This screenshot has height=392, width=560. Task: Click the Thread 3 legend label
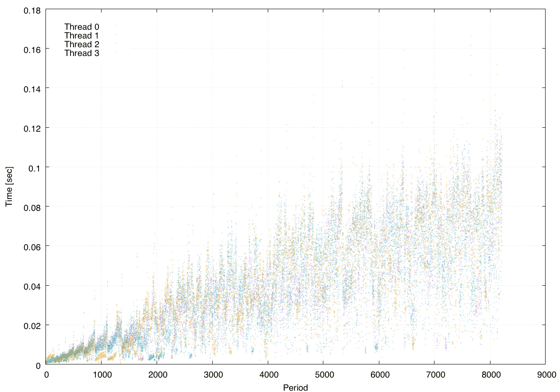82,53
